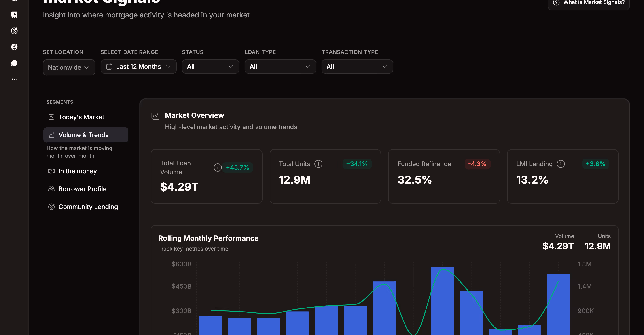Select Community Lending segment

(x=86, y=207)
